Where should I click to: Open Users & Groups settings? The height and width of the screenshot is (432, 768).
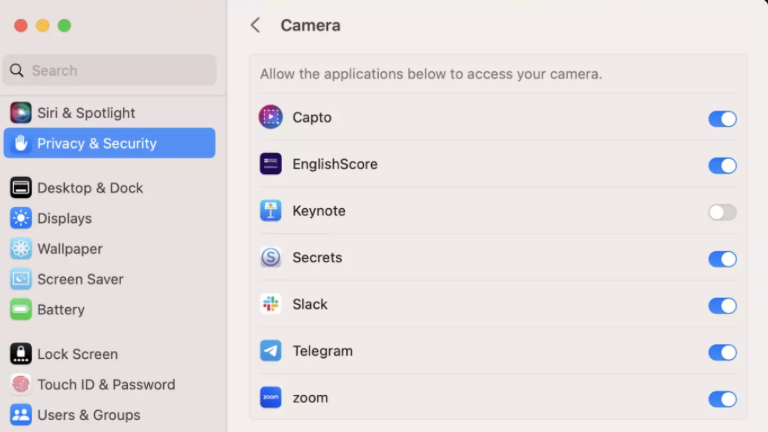[x=109, y=414]
